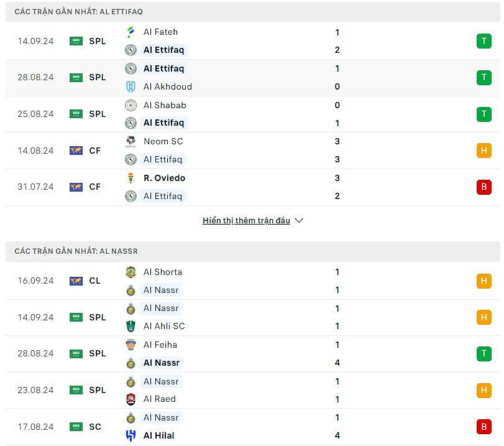Click the Al Shabab club logo
Screen dimensions: 504x446
pos(131,105)
